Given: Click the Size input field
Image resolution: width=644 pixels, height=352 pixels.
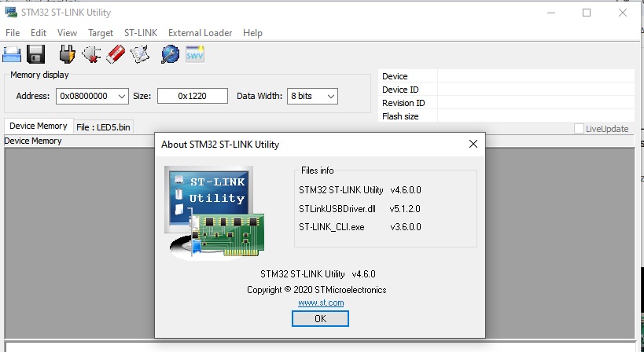Looking at the screenshot, I should click(x=192, y=96).
